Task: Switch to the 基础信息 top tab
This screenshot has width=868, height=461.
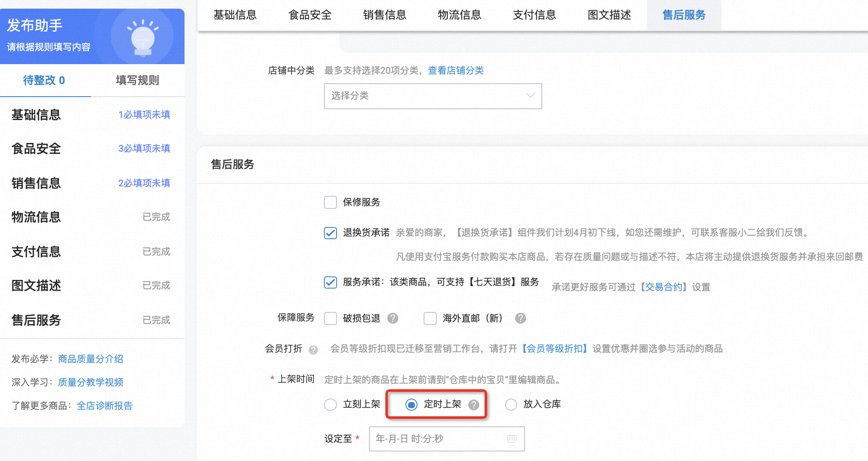Action: click(235, 15)
